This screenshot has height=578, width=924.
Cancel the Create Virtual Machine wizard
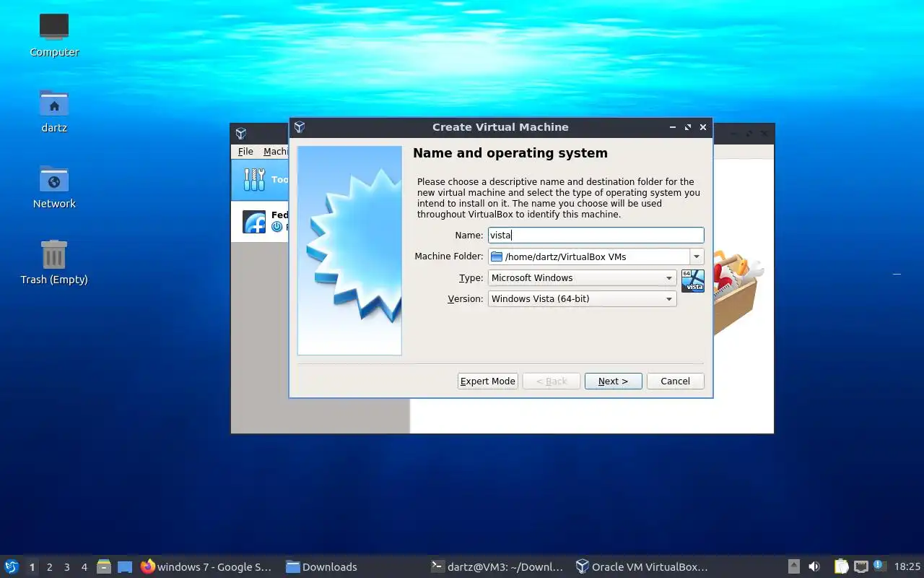pyautogui.click(x=676, y=381)
